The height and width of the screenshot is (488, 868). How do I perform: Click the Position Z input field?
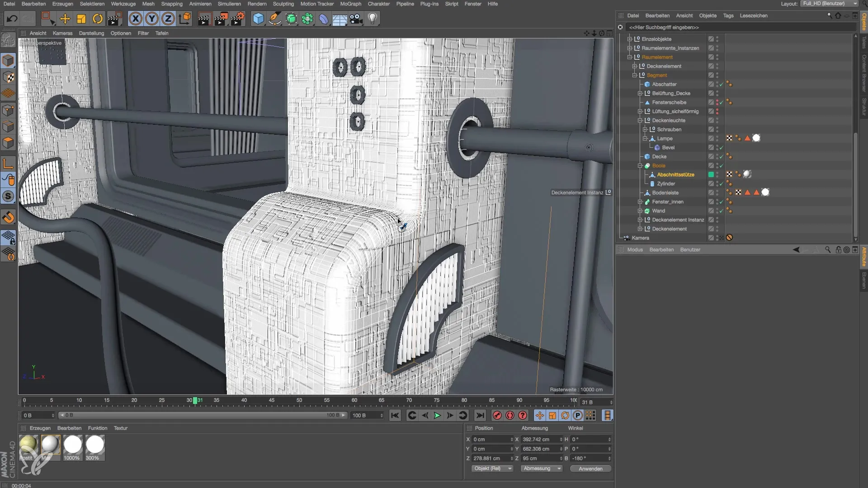coord(492,458)
